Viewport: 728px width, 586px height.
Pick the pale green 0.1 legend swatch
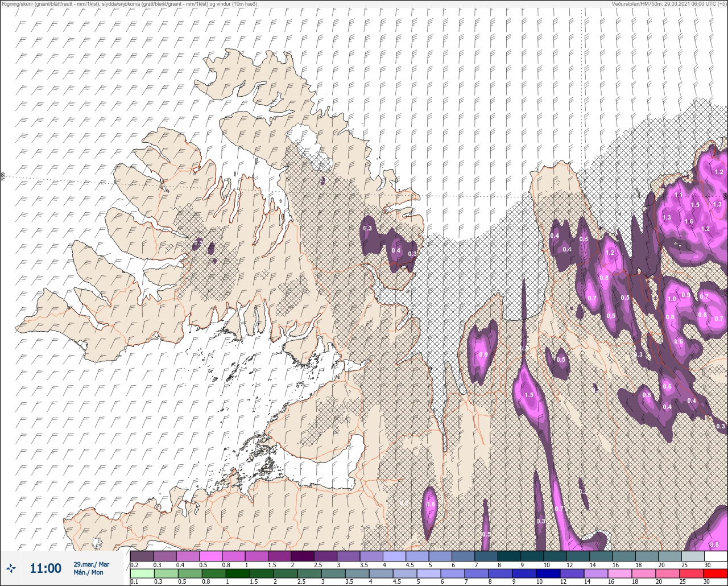click(142, 573)
